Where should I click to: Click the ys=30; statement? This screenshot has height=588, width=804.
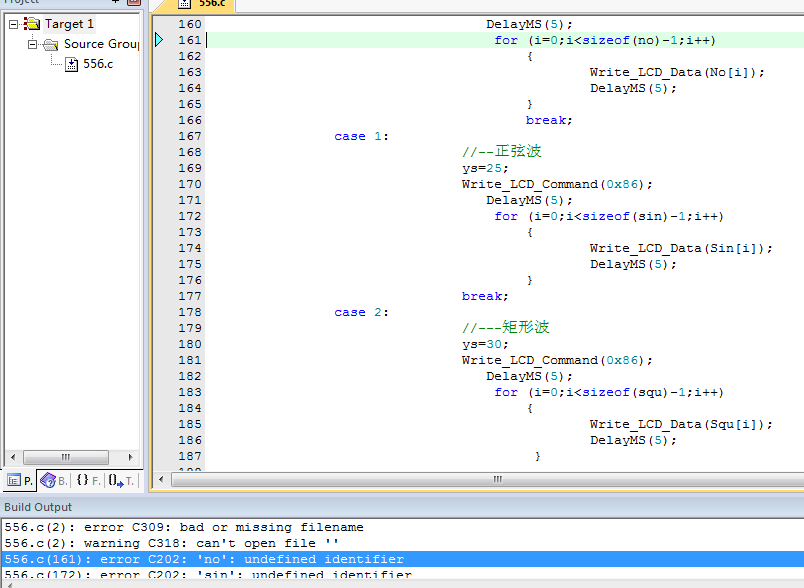[x=485, y=344]
